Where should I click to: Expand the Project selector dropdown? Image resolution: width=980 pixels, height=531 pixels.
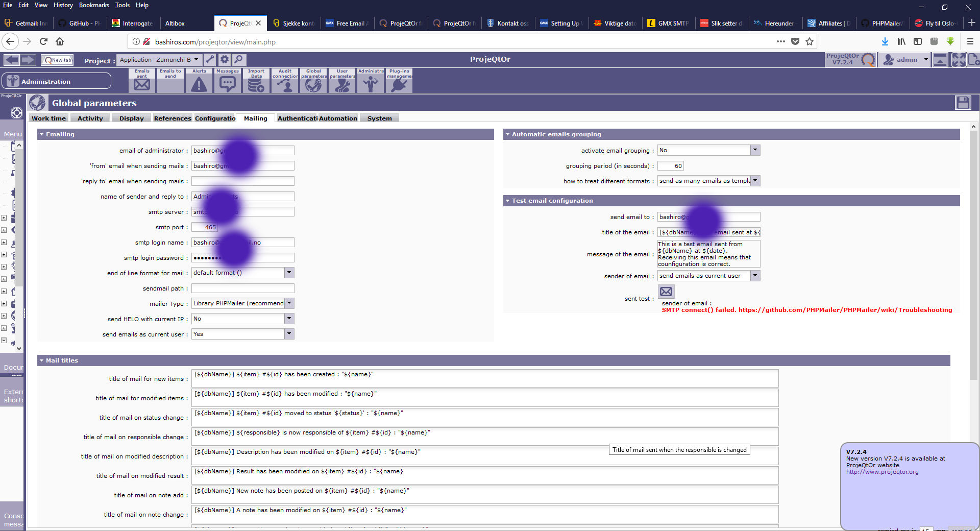point(196,60)
